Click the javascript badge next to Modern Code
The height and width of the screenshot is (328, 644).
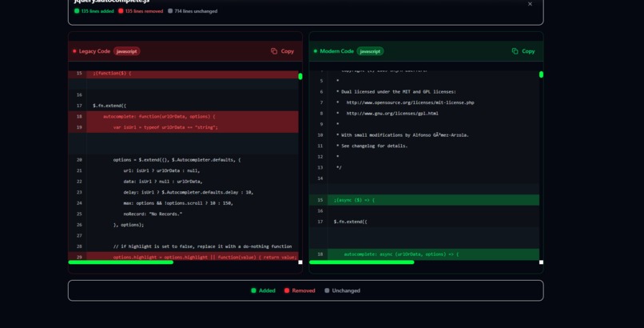pos(370,51)
